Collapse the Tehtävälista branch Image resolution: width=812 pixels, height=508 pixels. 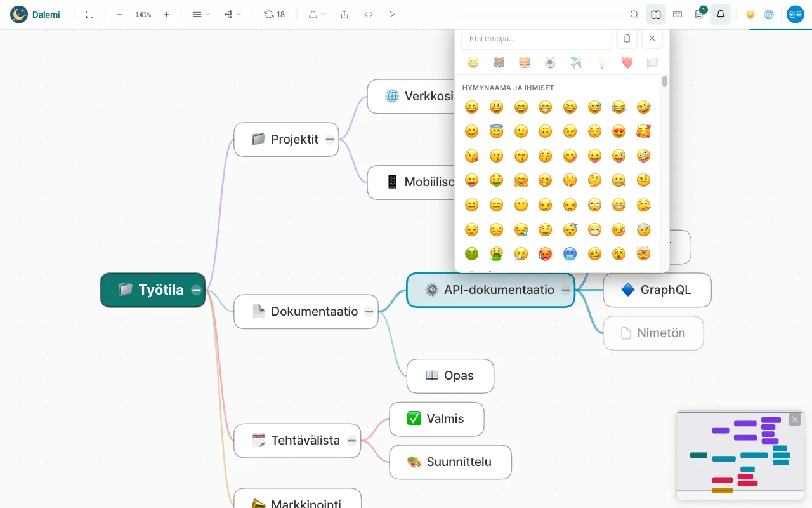tap(351, 441)
